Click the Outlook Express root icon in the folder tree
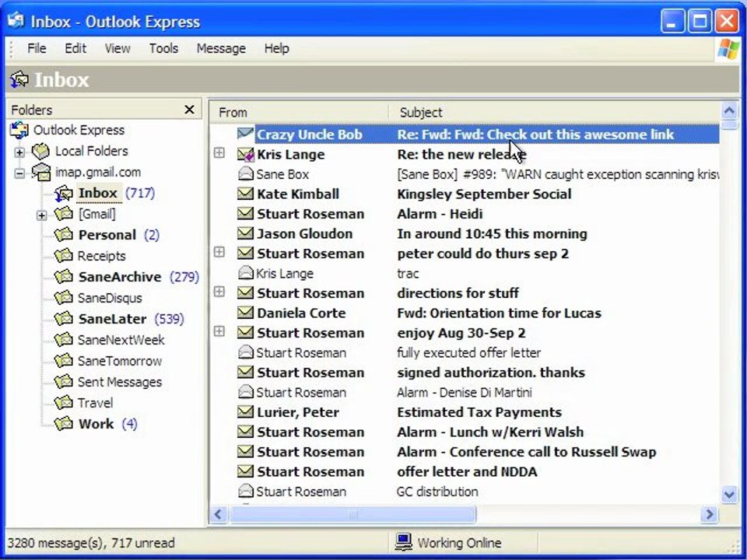 point(19,130)
